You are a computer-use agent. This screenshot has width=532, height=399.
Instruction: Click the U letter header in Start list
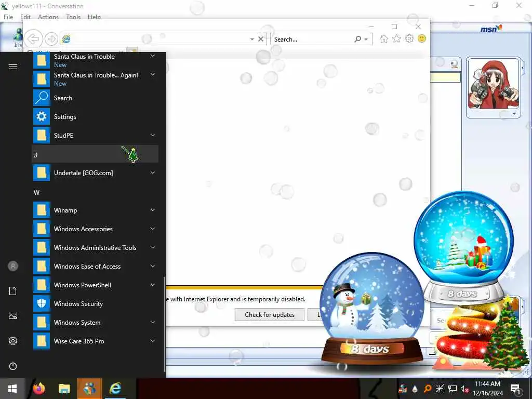[x=95, y=155]
